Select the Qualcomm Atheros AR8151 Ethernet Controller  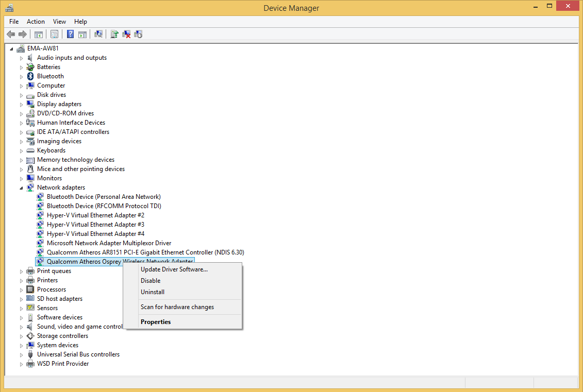(x=145, y=252)
